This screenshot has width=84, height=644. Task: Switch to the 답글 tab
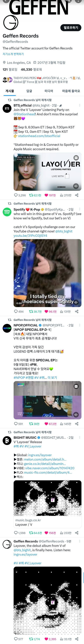[x=29, y=91]
